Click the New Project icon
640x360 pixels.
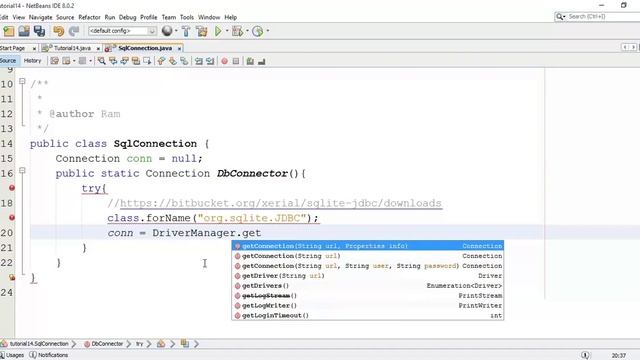pyautogui.click(x=9, y=31)
